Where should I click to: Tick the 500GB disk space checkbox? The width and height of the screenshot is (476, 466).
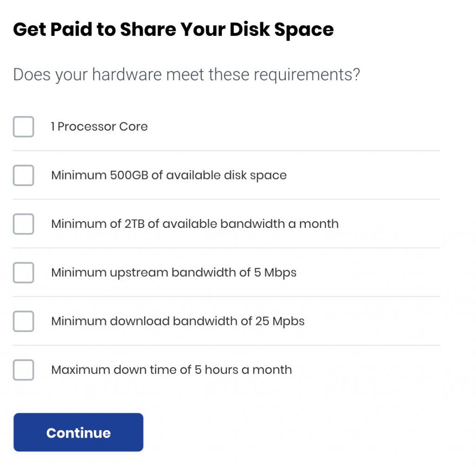pyautogui.click(x=23, y=175)
